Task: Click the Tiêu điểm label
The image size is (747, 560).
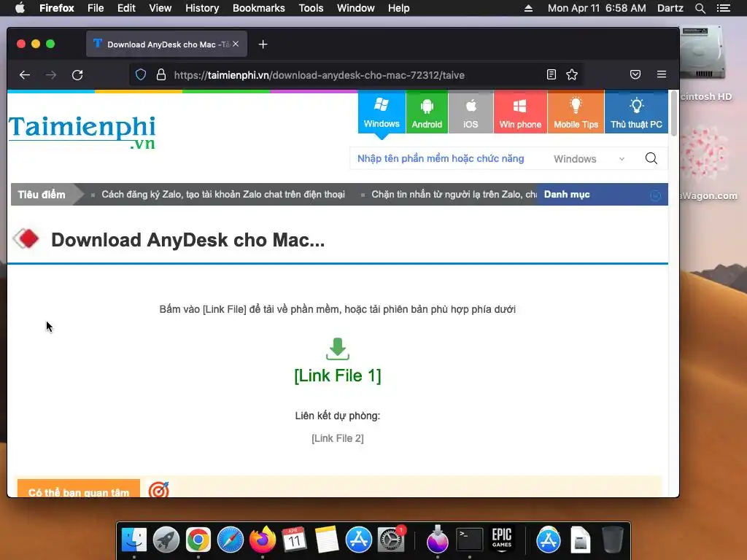Action: (x=42, y=194)
